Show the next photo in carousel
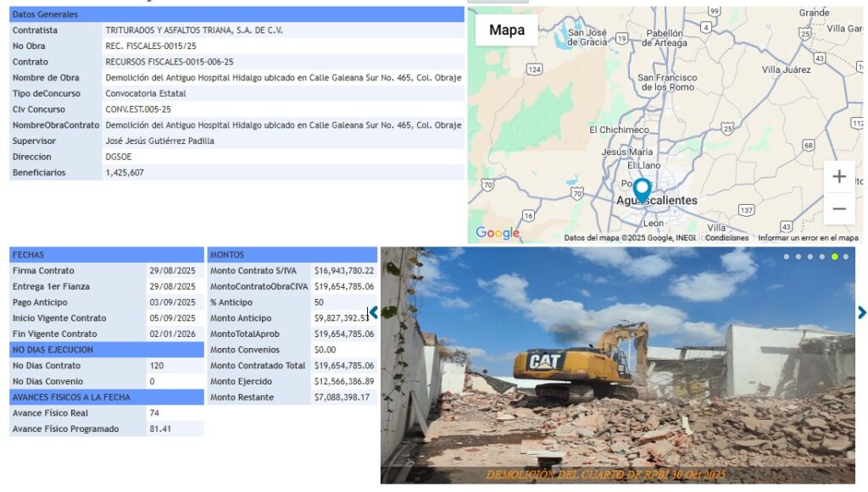 pyautogui.click(x=861, y=312)
